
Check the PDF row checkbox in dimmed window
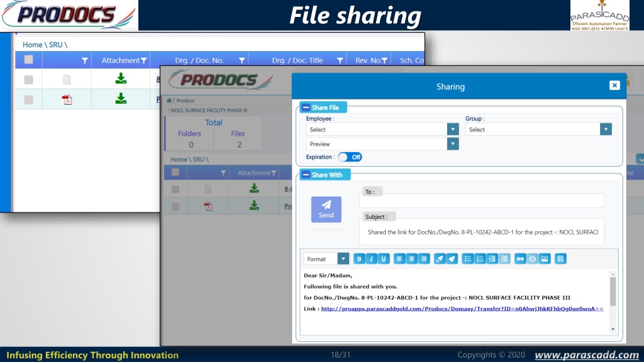pos(175,206)
